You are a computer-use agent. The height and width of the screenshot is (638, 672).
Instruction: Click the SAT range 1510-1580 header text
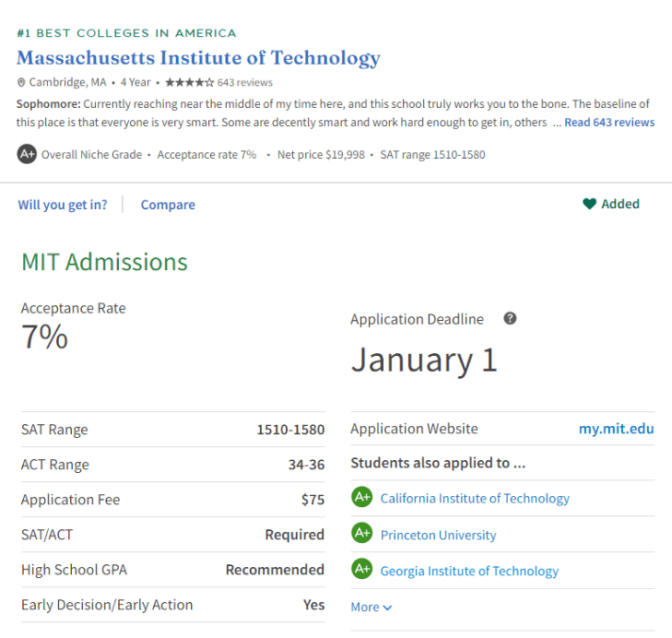click(433, 155)
